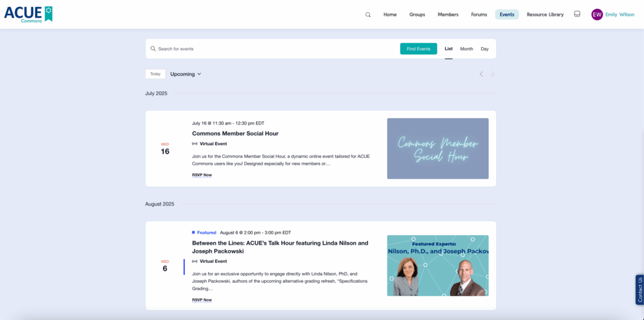Open the Forums menu item

pyautogui.click(x=479, y=14)
